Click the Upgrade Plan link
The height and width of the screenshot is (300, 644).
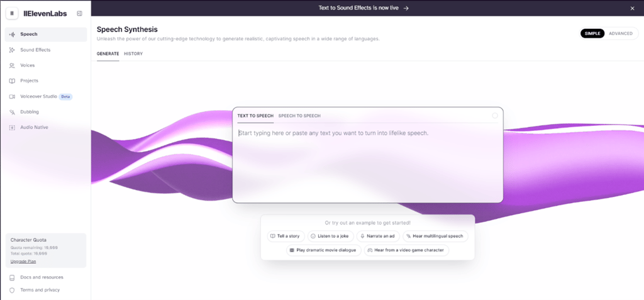(23, 262)
